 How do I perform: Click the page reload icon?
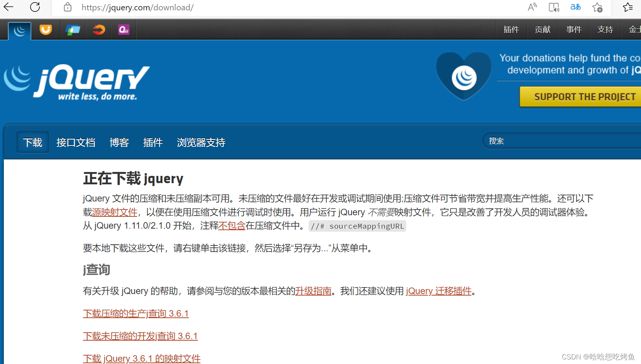(x=34, y=7)
